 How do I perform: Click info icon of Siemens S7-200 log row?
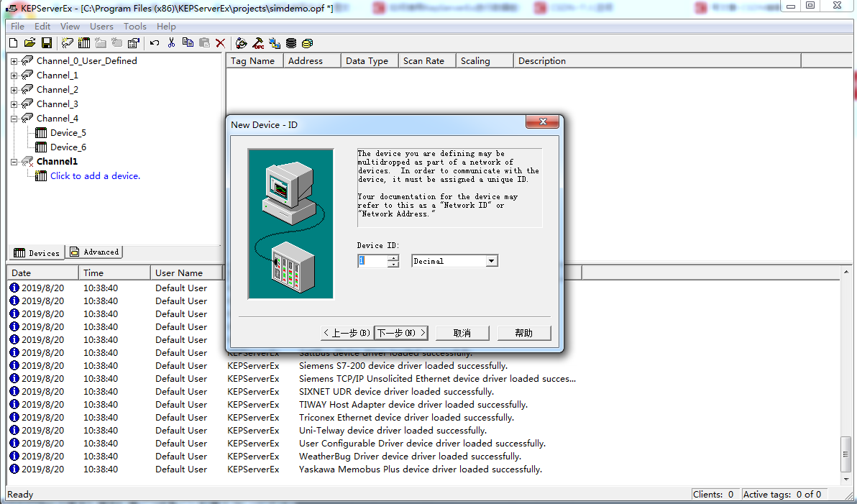tap(14, 365)
